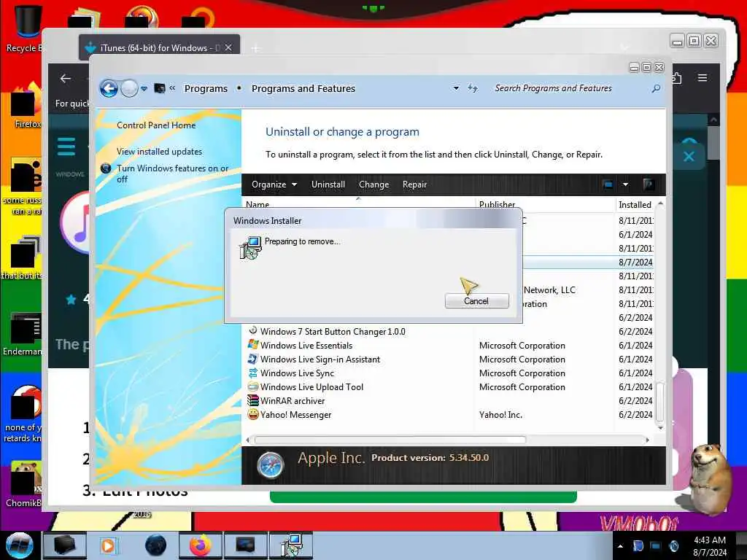Open Firefox from the taskbar
The width and height of the screenshot is (747, 560).
coord(201,545)
